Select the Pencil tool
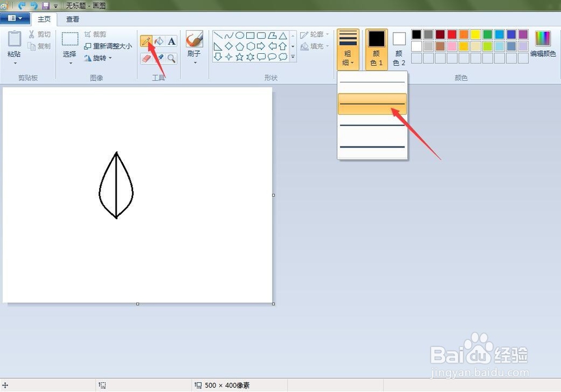561x392 pixels. point(146,41)
